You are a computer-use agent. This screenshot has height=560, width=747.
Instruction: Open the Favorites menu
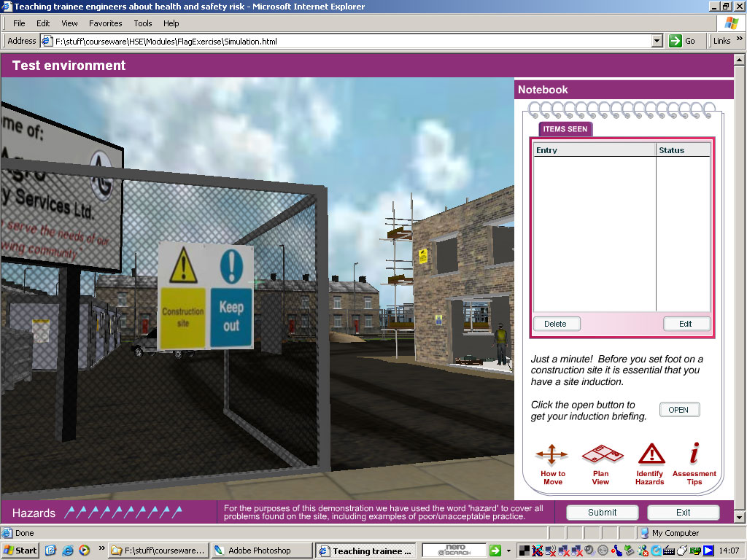[106, 23]
